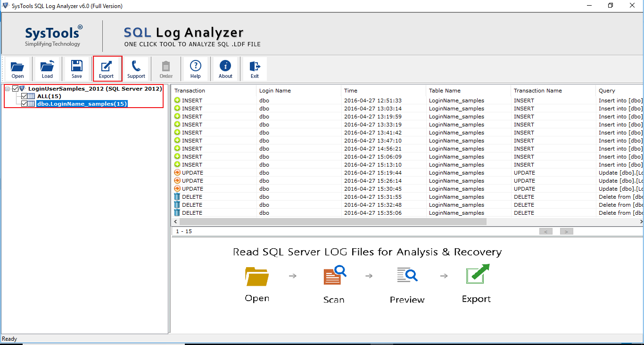Click LoginName_samples in the 13:03:14 row

click(x=456, y=109)
